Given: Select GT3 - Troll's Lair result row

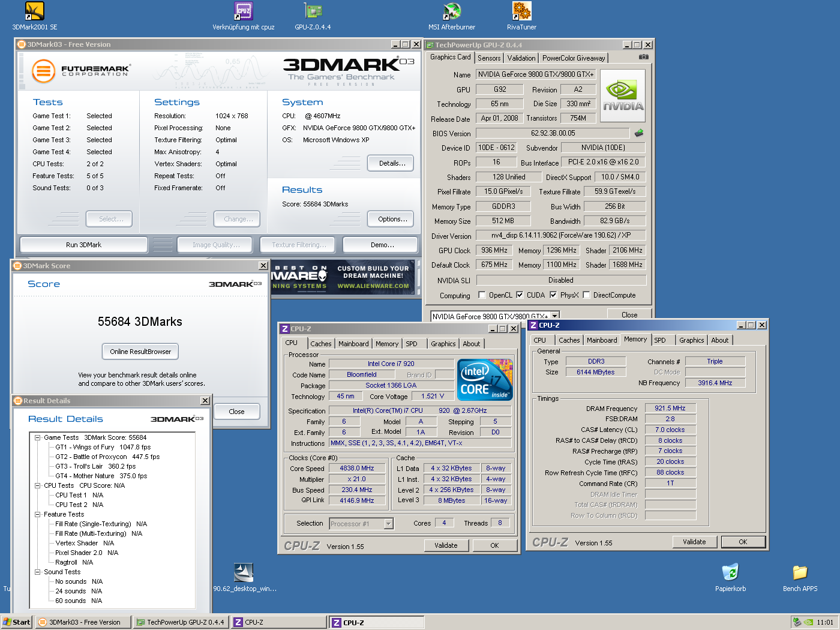Looking at the screenshot, I should (x=96, y=466).
